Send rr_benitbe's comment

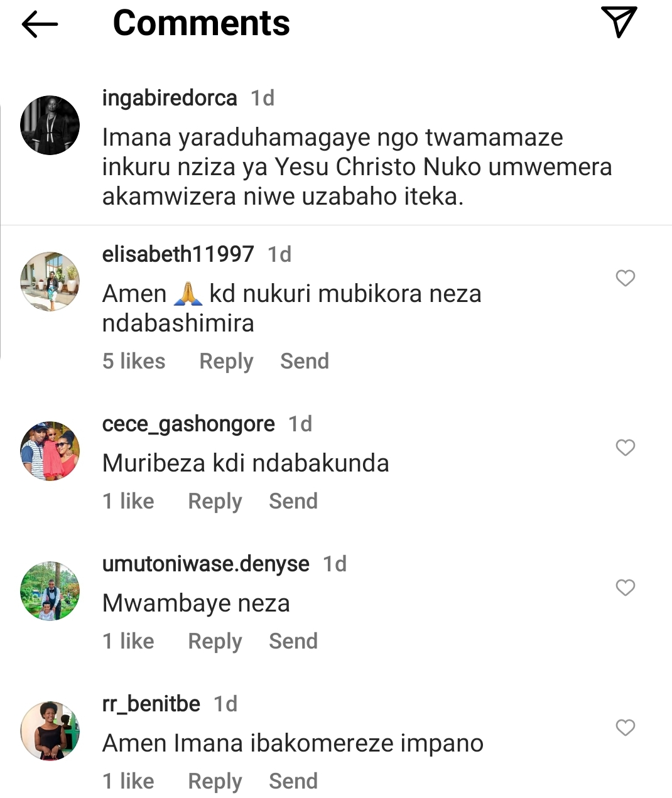(293, 782)
